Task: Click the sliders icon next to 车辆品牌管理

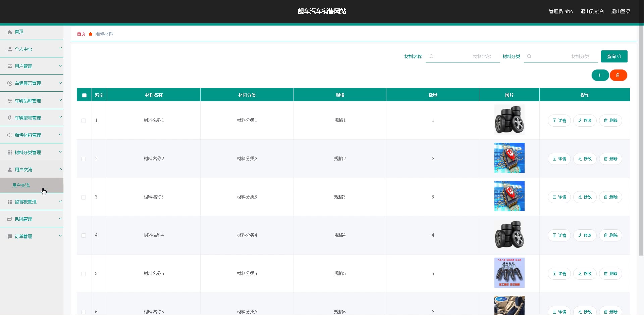Action: (x=10, y=101)
